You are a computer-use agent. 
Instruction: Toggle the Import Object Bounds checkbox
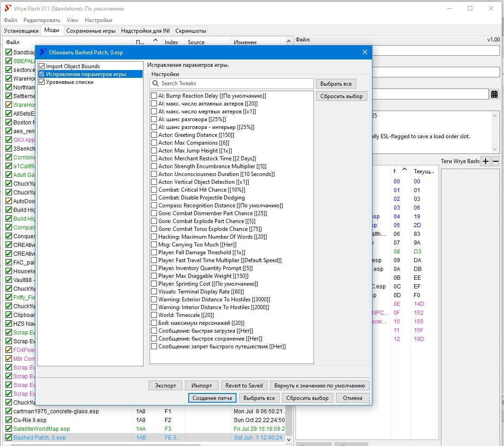pyautogui.click(x=42, y=66)
